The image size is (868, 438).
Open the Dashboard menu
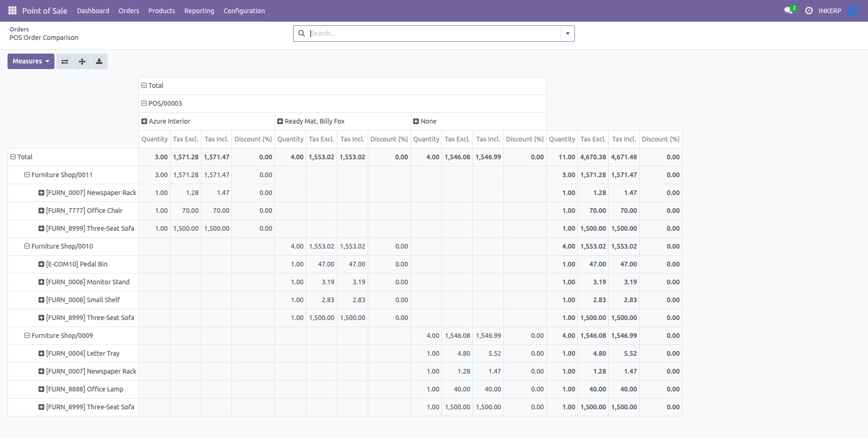[x=93, y=10]
